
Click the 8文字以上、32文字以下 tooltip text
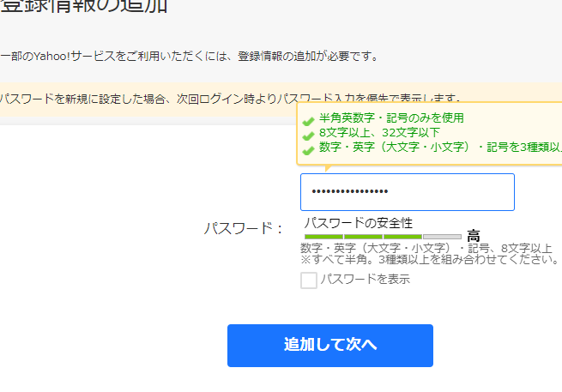[x=379, y=133]
